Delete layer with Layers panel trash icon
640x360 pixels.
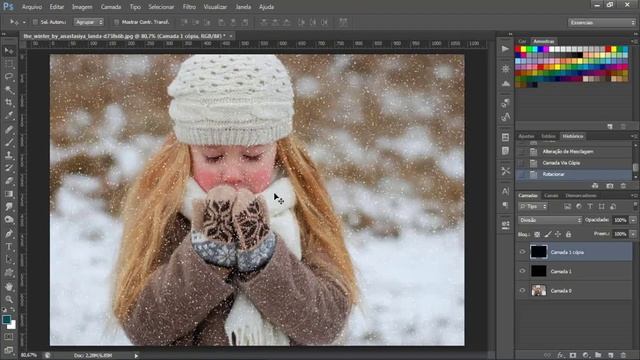pyautogui.click(x=623, y=356)
